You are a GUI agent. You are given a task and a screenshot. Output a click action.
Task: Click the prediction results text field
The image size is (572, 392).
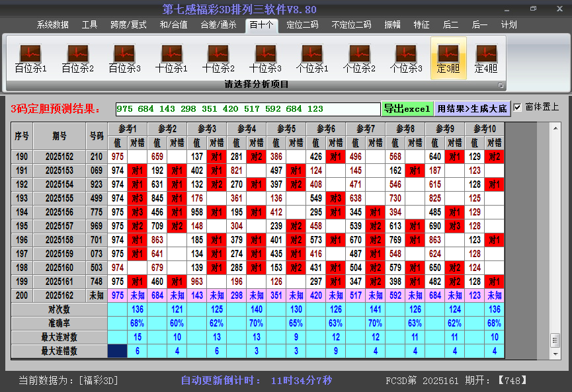pos(248,109)
